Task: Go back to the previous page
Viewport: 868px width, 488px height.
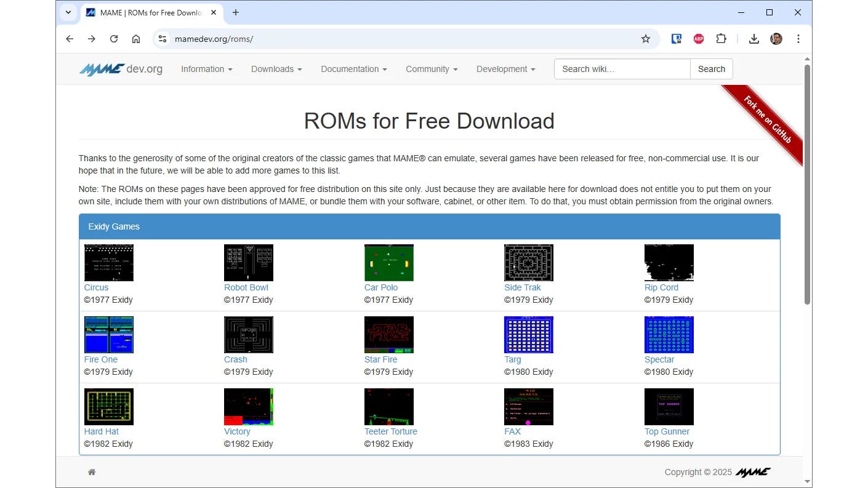Action: pos(70,39)
